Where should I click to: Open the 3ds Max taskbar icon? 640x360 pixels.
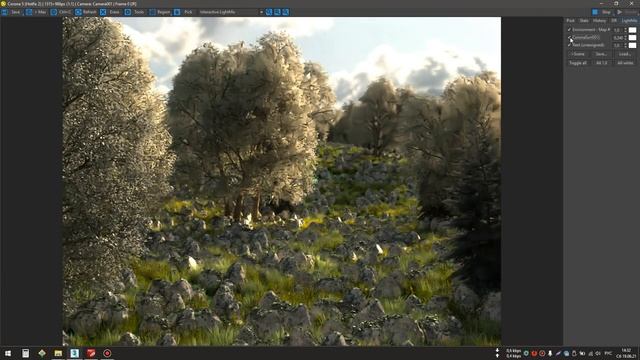(x=74, y=353)
